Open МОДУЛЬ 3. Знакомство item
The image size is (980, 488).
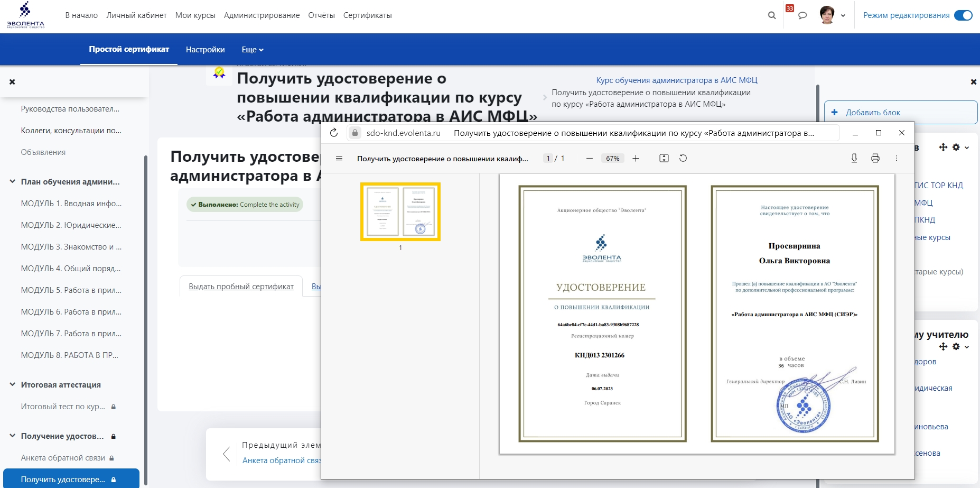(71, 247)
